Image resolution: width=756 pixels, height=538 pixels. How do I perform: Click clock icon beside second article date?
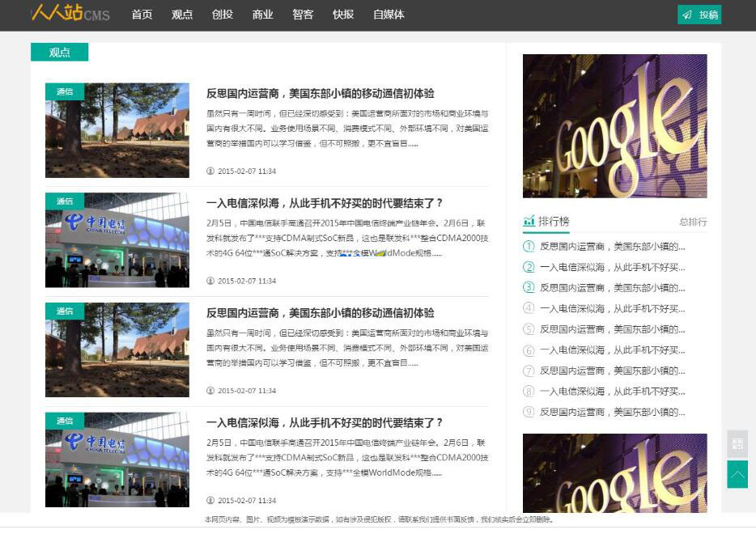[210, 281]
